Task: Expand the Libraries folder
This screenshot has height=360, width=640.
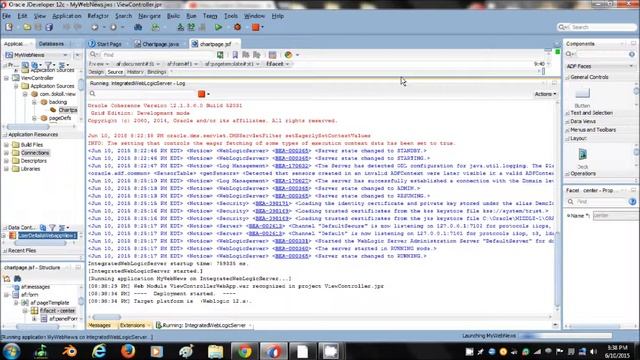Action: (6, 169)
